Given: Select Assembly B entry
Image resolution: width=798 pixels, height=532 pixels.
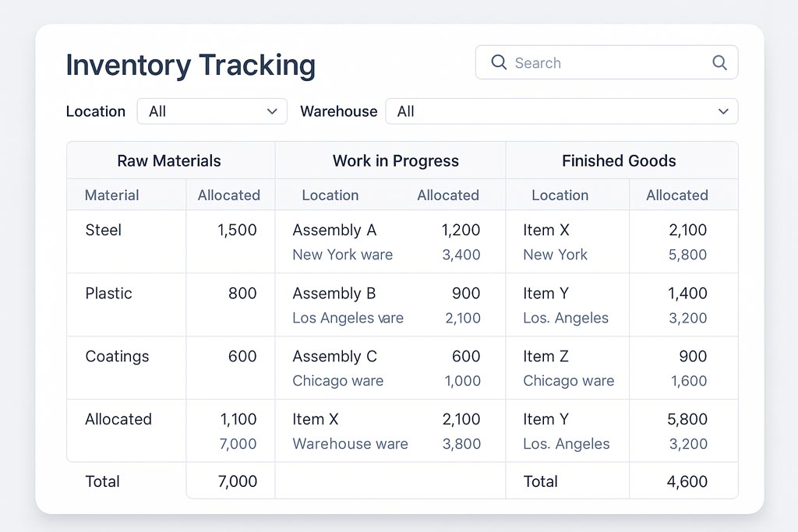Looking at the screenshot, I should pyautogui.click(x=334, y=294).
